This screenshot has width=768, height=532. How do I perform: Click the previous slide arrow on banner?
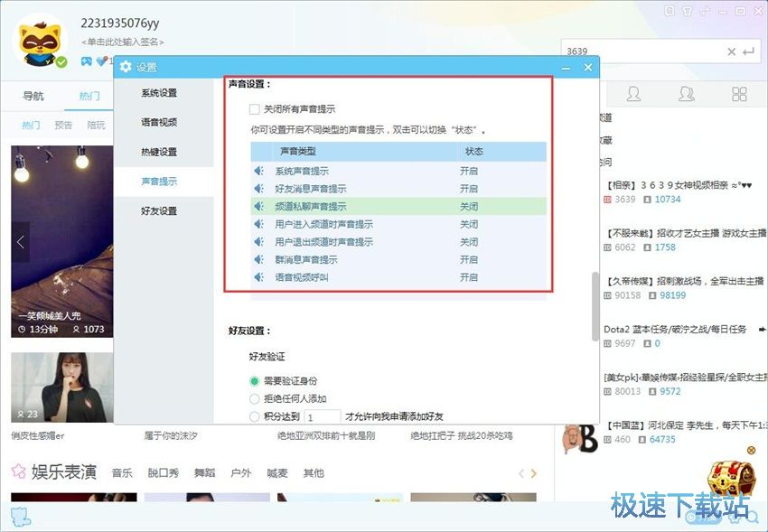(x=21, y=242)
